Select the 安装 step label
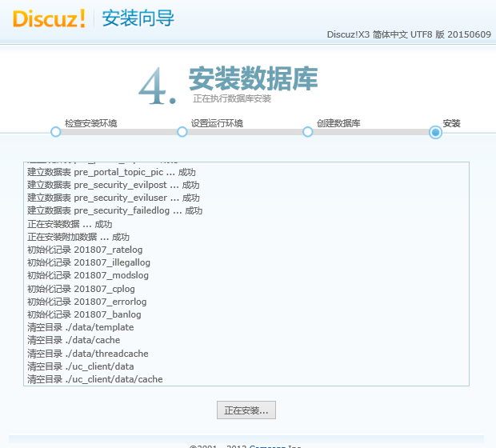Screen dimensions: 496x448 (x=451, y=123)
